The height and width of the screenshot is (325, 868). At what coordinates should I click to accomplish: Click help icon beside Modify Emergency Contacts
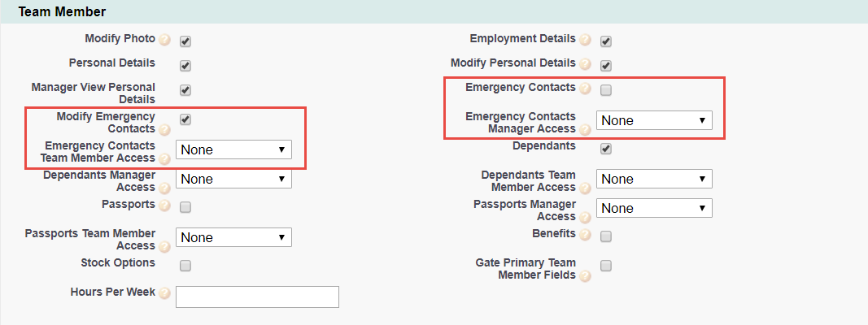click(164, 129)
